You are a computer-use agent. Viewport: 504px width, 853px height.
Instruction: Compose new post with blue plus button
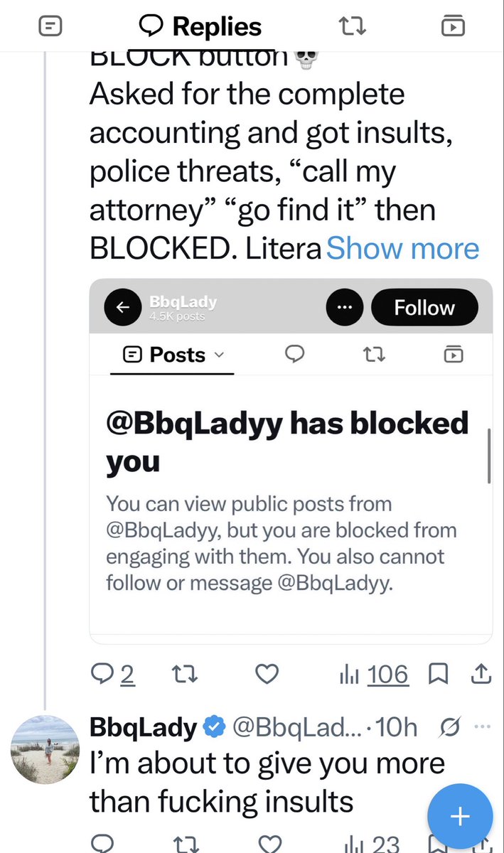[x=460, y=816]
